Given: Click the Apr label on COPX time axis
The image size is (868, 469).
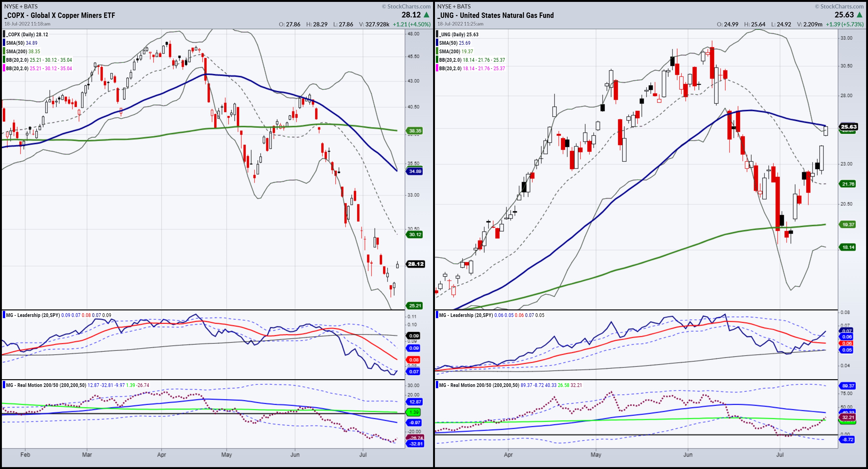Looking at the screenshot, I should coord(161,455).
